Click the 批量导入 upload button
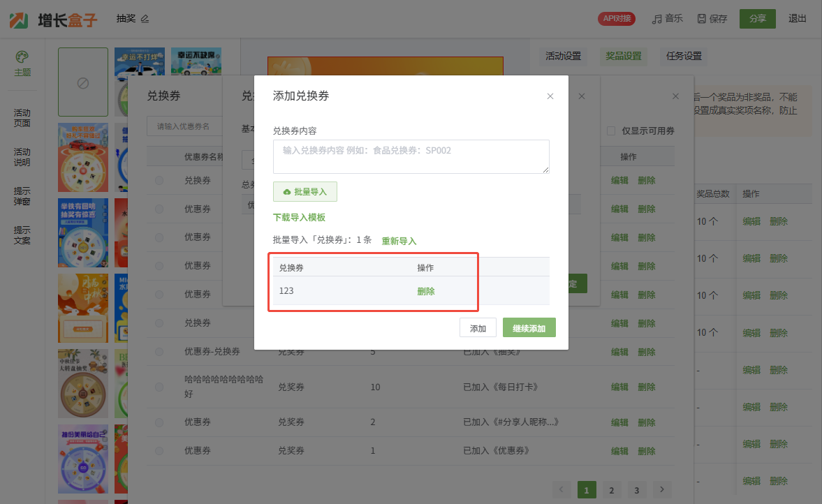822x504 pixels. 305,192
